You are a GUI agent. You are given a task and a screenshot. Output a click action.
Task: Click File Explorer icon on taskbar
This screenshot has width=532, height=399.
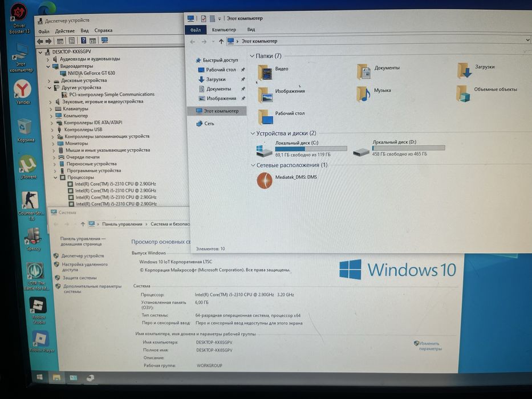click(56, 377)
